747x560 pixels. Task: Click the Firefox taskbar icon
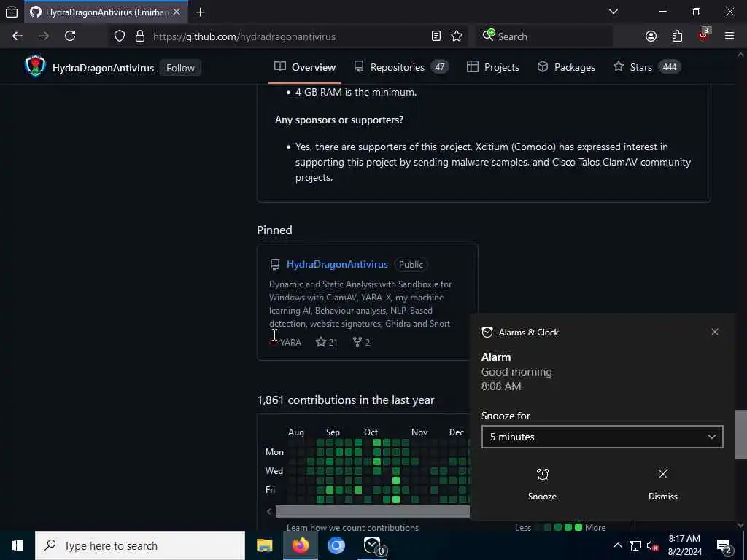point(300,545)
